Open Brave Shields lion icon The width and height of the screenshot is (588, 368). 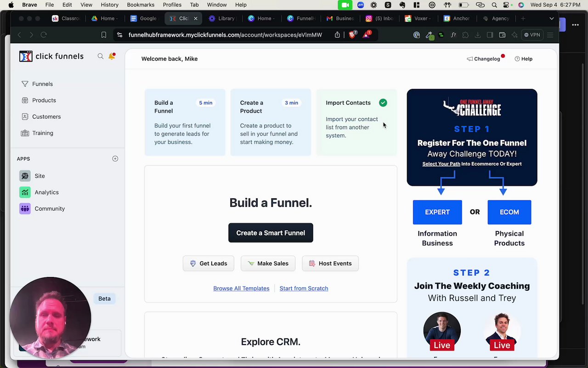tap(352, 35)
